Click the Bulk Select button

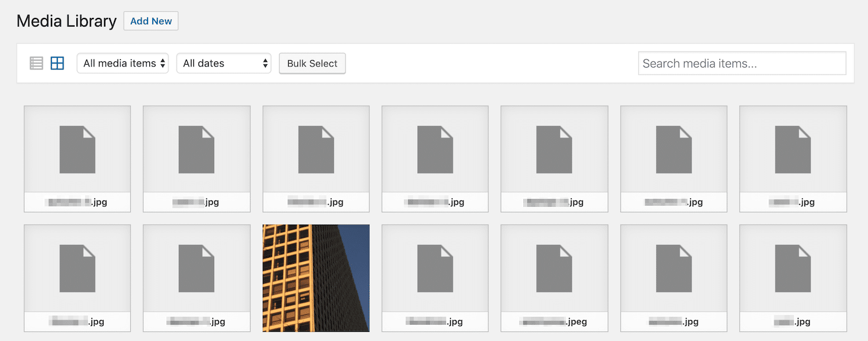point(312,64)
